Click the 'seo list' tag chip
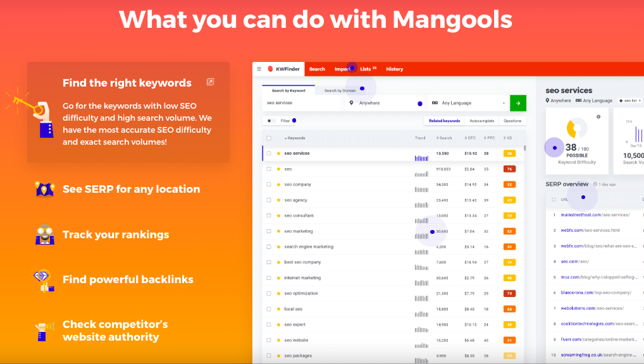 tap(631, 100)
